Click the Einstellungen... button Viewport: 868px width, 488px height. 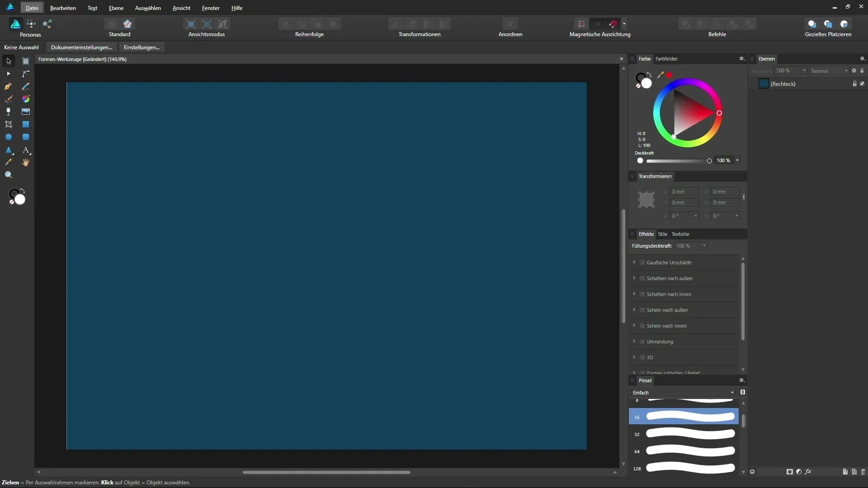[x=142, y=47]
